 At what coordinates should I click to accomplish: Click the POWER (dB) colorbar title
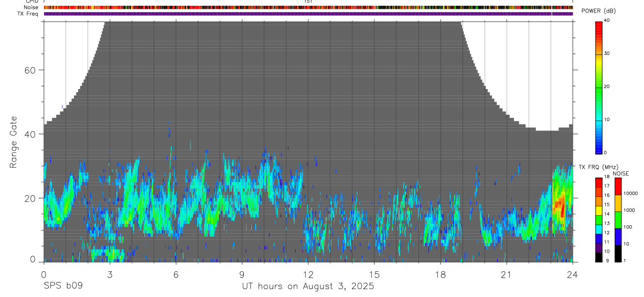[598, 11]
